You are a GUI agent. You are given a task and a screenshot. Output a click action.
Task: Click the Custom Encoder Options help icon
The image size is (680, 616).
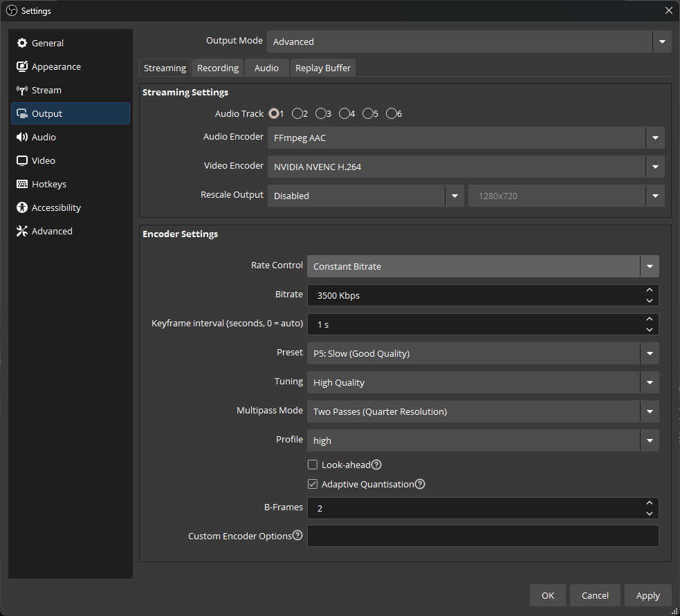click(x=297, y=535)
